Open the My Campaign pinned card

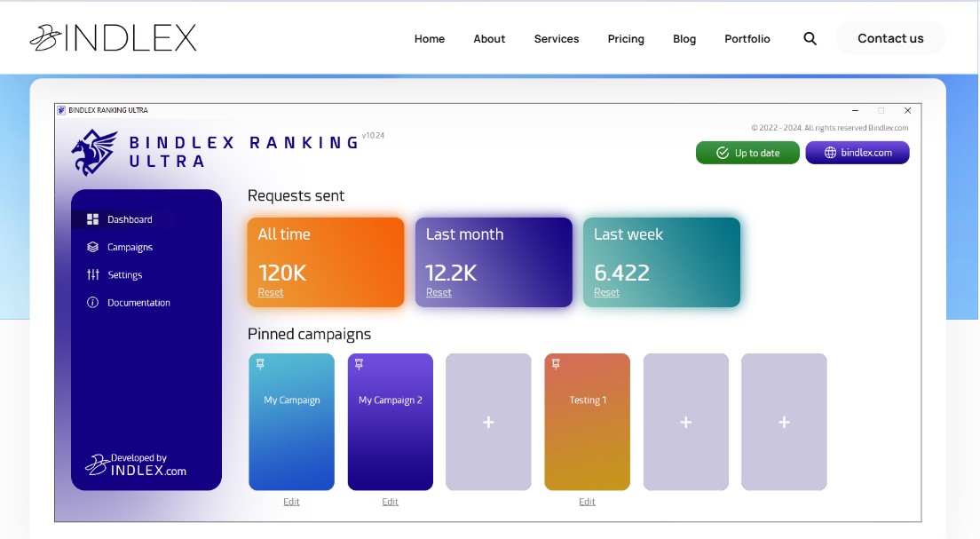click(x=292, y=422)
